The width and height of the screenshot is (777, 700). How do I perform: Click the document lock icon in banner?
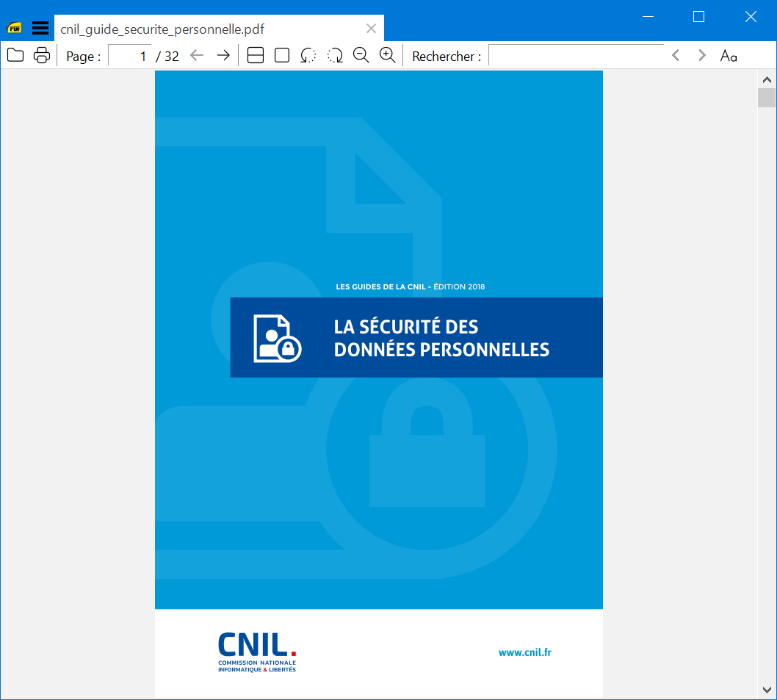click(x=278, y=338)
